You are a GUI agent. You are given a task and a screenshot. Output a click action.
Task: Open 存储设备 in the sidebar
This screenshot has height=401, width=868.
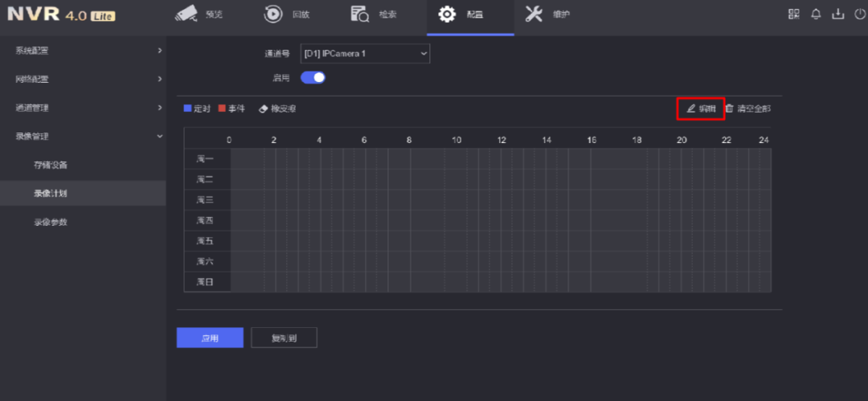click(x=51, y=165)
